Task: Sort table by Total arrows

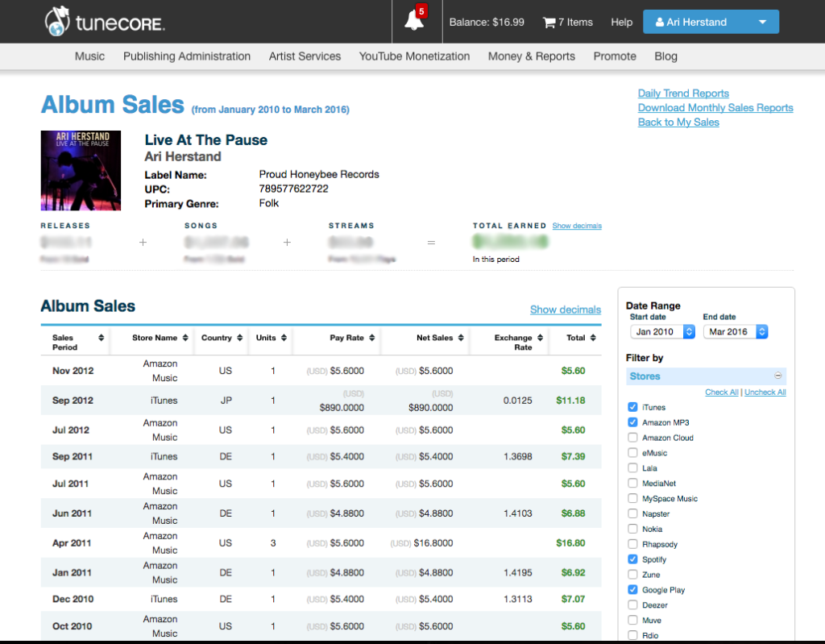Action: pos(593,338)
